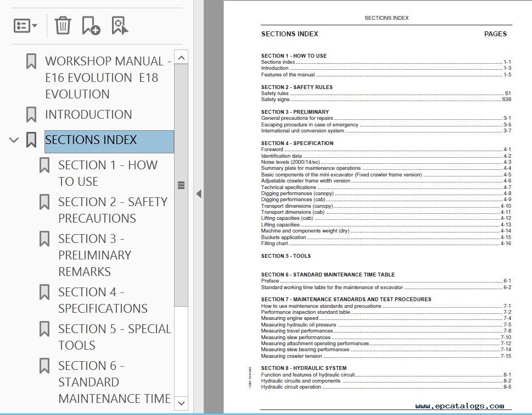Click 'Measuring engine speed' entry
The height and width of the screenshot is (415, 532).
point(386,318)
